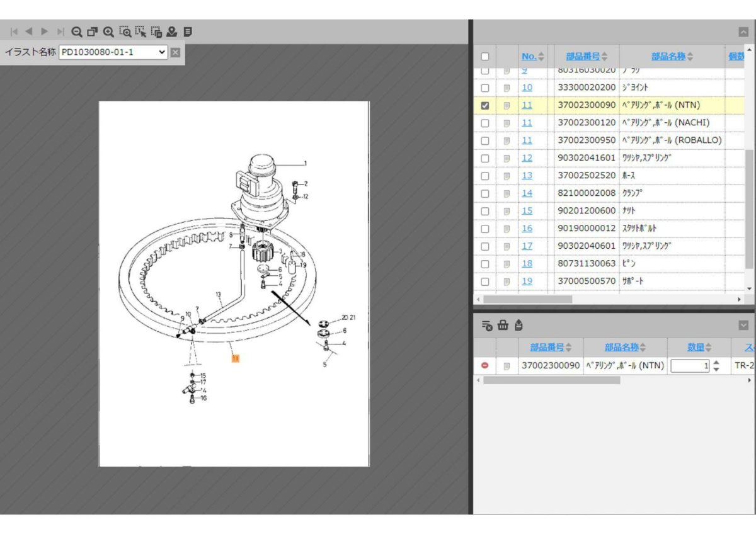The width and height of the screenshot is (756, 534).
Task: Click the fit-to-window overlapping squares icon
Action: 93,31
